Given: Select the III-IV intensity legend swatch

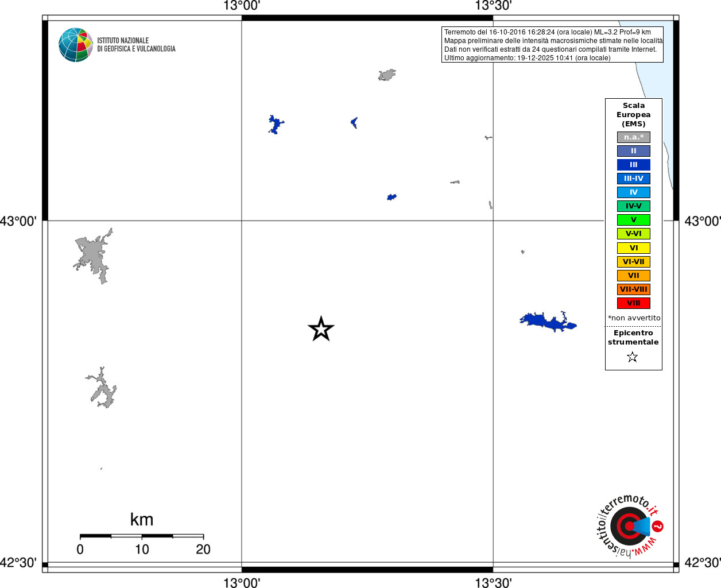Looking at the screenshot, I should tap(634, 179).
